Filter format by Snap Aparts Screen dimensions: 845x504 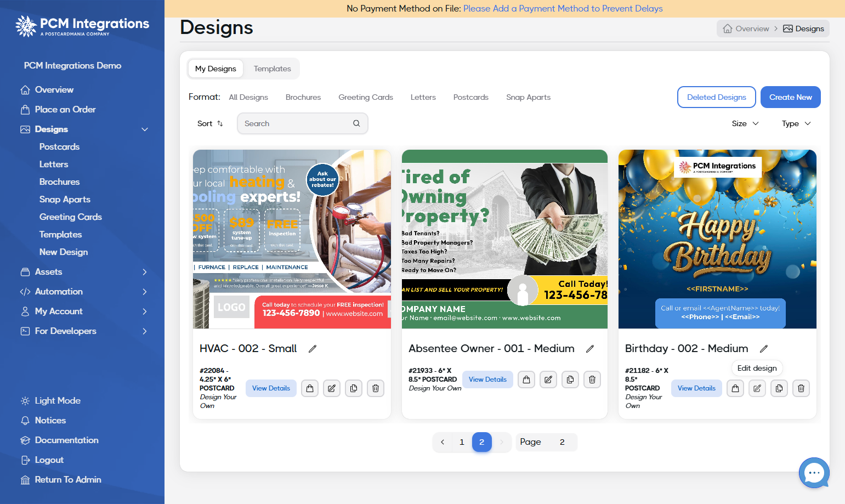(x=528, y=97)
